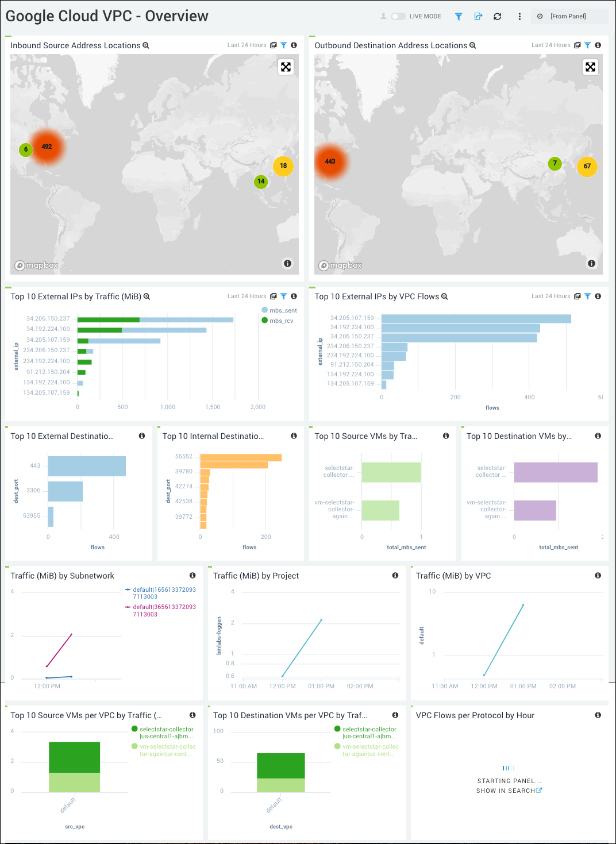Enable LIVE MODE
Screen dimensions: 616x844
point(398,16)
